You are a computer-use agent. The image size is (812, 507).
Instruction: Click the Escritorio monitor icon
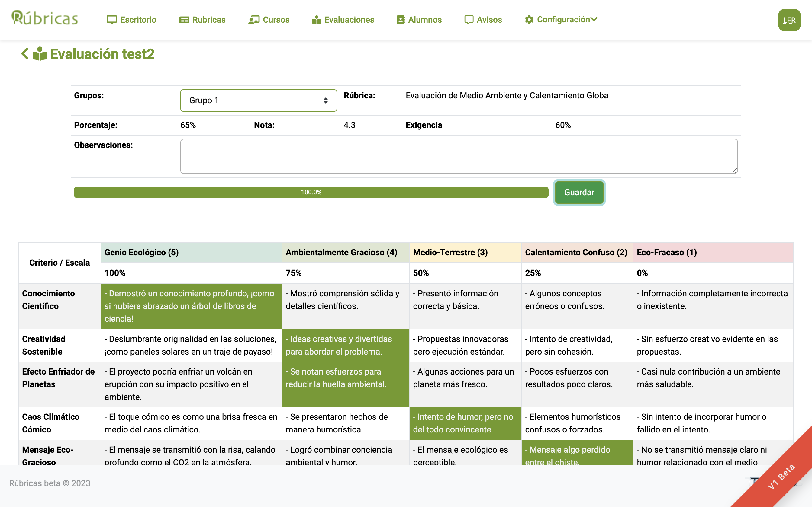[x=111, y=20]
